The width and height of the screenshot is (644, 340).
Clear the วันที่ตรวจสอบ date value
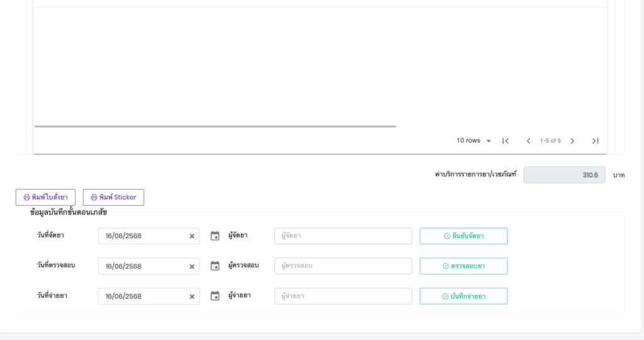coord(192,266)
